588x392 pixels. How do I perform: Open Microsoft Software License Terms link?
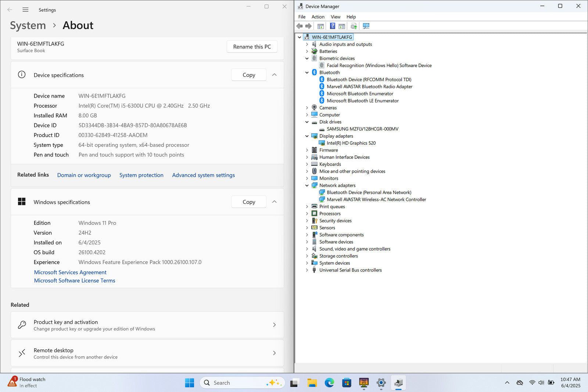(75, 281)
